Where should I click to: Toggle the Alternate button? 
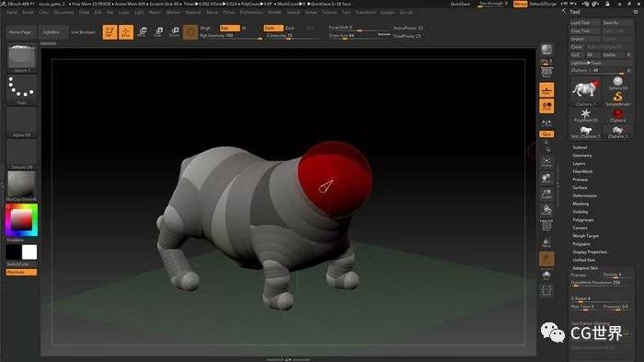[21, 272]
